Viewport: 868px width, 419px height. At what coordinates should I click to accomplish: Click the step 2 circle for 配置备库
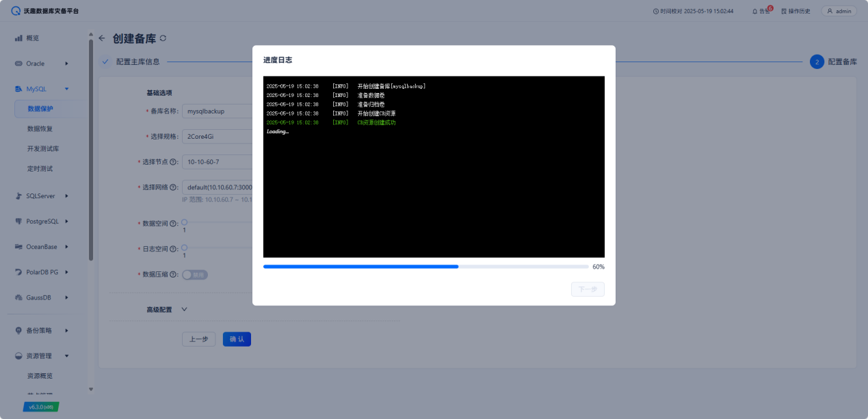pyautogui.click(x=817, y=62)
